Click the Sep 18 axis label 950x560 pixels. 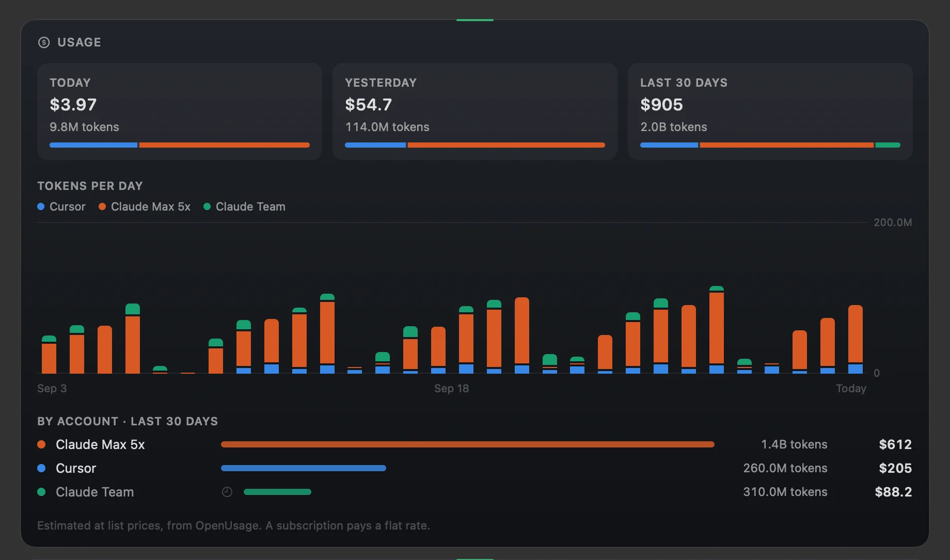452,388
